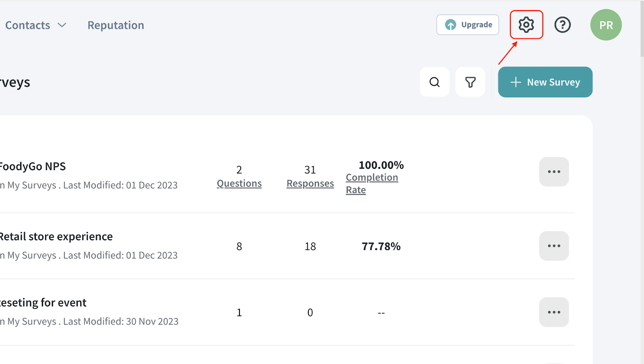Go to the Reputation menu item

pyautogui.click(x=116, y=25)
